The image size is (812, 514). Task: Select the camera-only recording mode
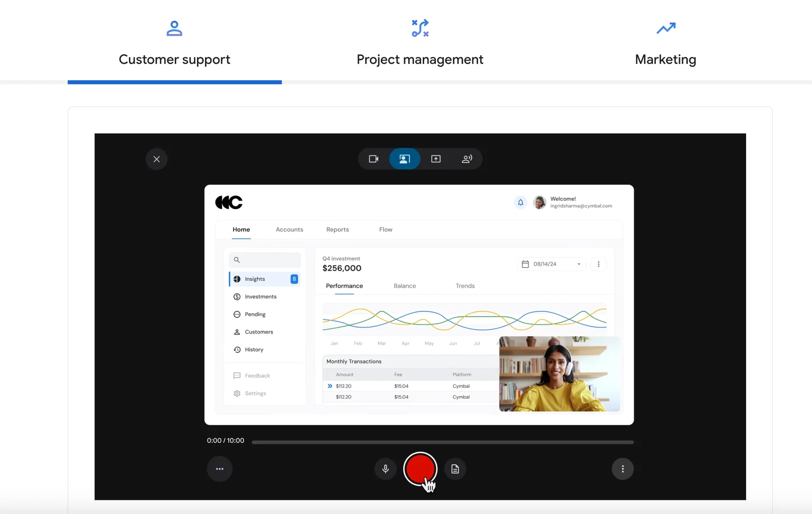click(x=374, y=158)
